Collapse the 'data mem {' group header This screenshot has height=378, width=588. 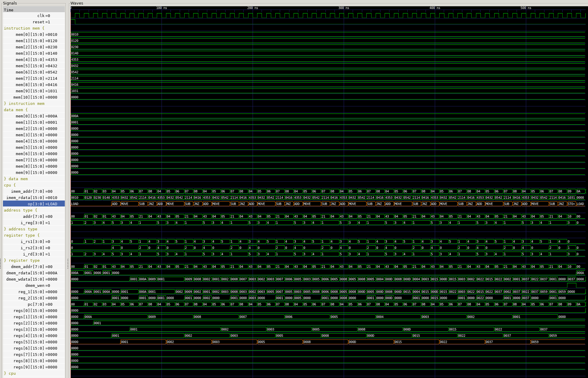pyautogui.click(x=34, y=110)
